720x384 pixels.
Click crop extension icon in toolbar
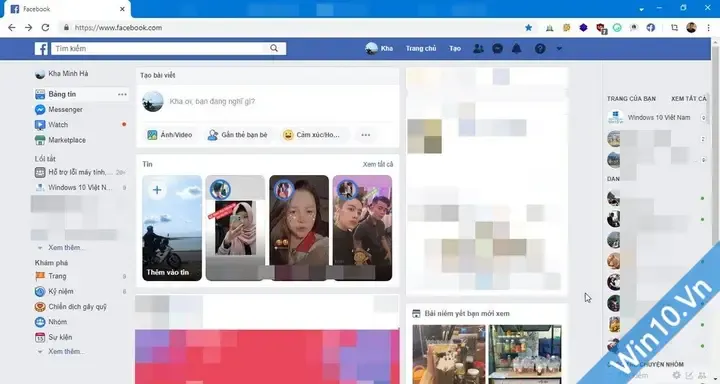pos(674,28)
